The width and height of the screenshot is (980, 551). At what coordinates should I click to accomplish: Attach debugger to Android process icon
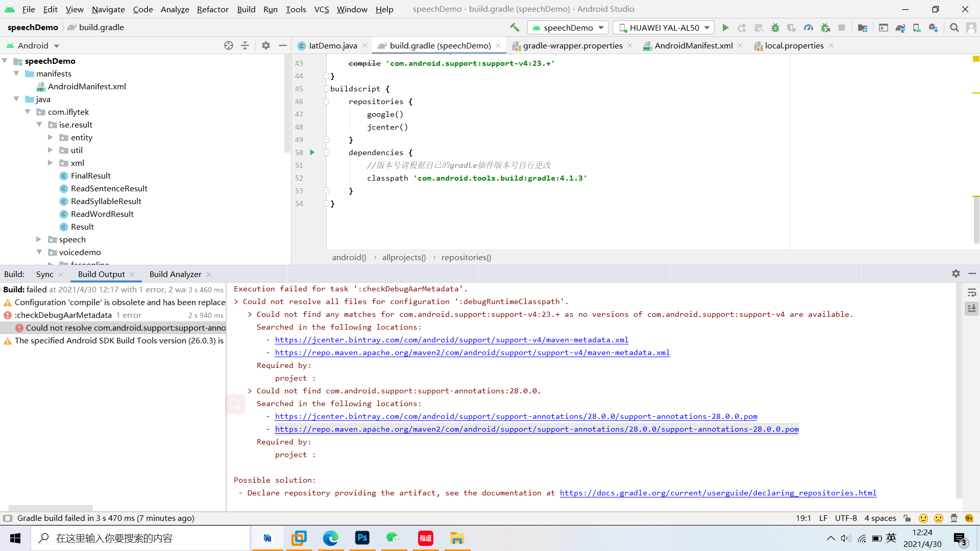click(825, 28)
